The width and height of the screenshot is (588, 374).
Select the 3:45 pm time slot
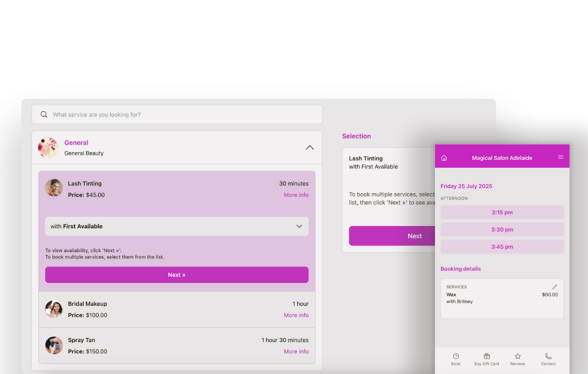pyautogui.click(x=502, y=246)
